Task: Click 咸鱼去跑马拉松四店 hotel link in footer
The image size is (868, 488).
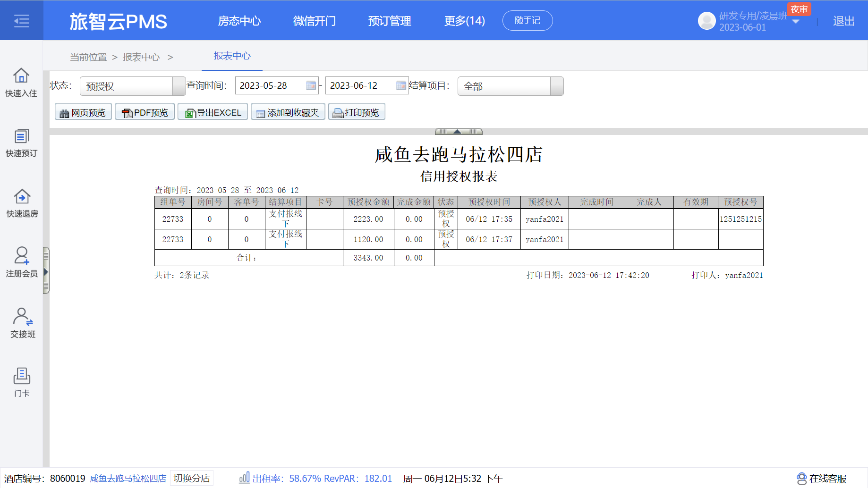Action: coord(128,479)
